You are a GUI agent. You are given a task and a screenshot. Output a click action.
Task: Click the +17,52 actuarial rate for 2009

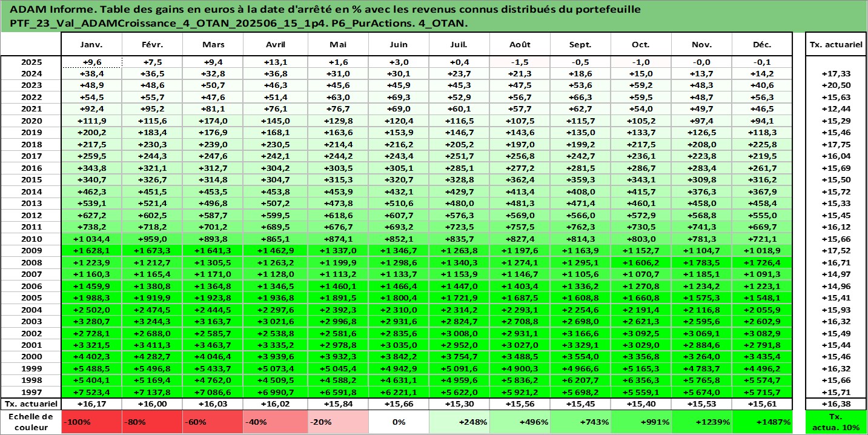835,251
